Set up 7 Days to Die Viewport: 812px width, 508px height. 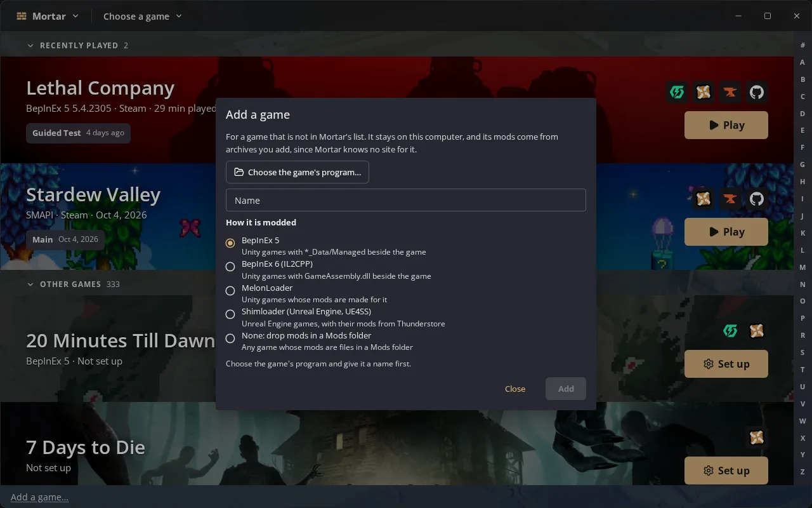coord(726,471)
